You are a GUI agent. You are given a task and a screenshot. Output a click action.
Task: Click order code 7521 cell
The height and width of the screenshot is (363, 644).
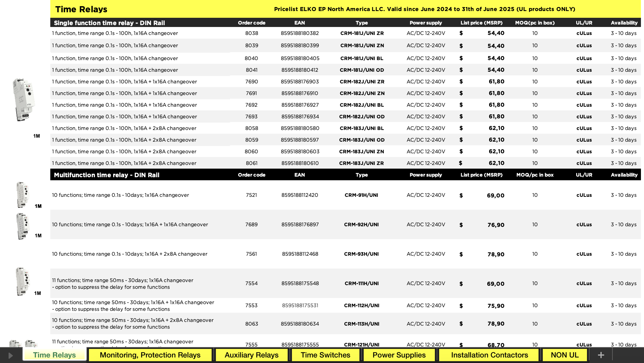[251, 195]
